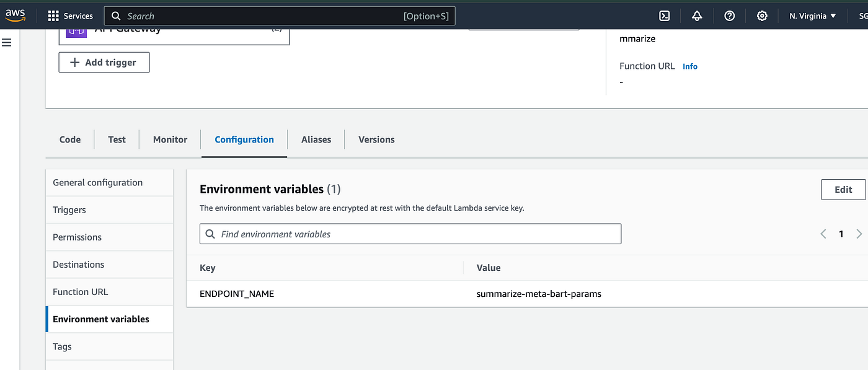
Task: Select Permissions in the configuration sidebar
Action: [77, 237]
